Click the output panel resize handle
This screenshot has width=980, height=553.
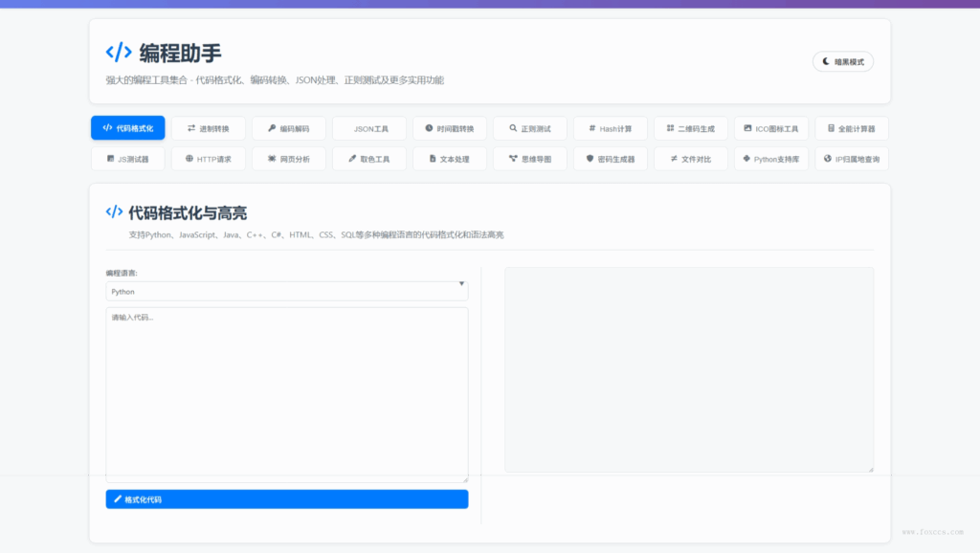[871, 469]
